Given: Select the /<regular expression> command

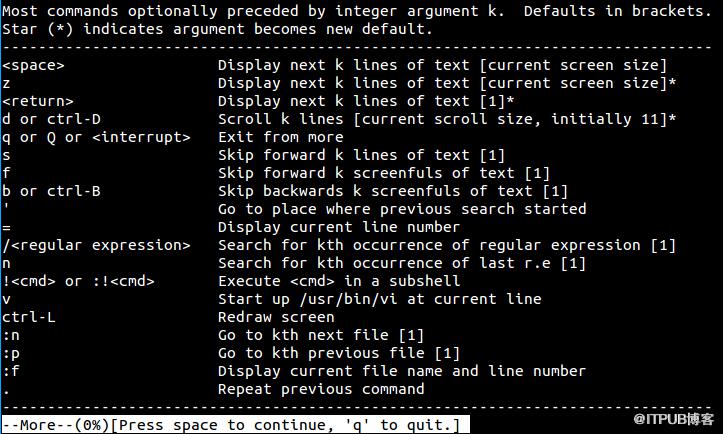Looking at the screenshot, I should coord(96,245).
